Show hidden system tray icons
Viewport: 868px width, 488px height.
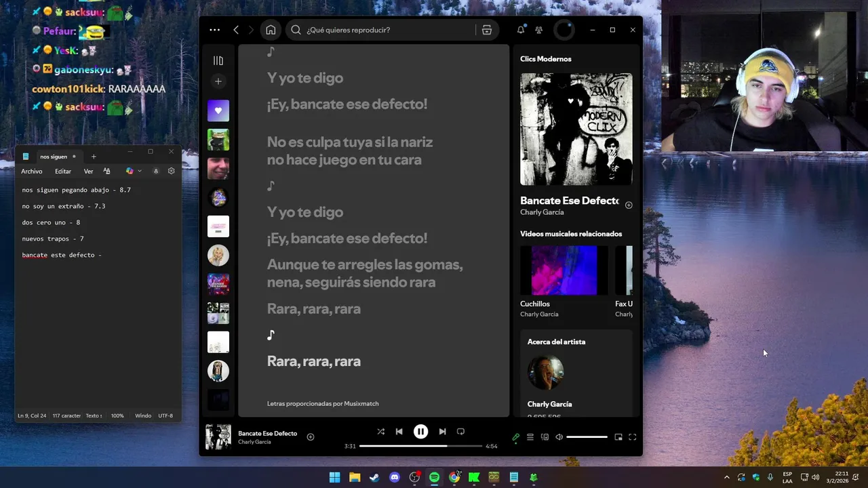727,477
